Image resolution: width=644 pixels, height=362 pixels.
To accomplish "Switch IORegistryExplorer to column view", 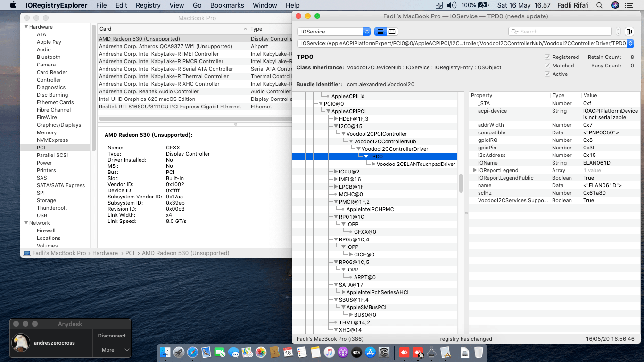I will coord(392,32).
